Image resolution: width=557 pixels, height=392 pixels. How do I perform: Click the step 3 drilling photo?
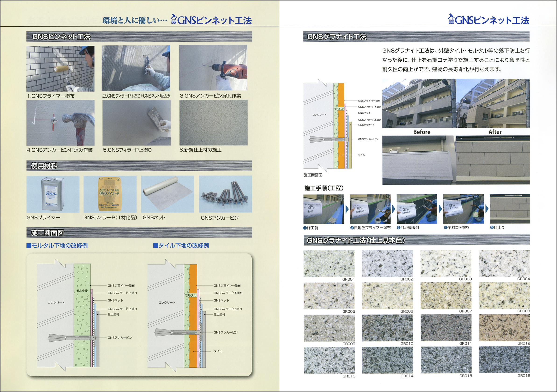point(213,68)
